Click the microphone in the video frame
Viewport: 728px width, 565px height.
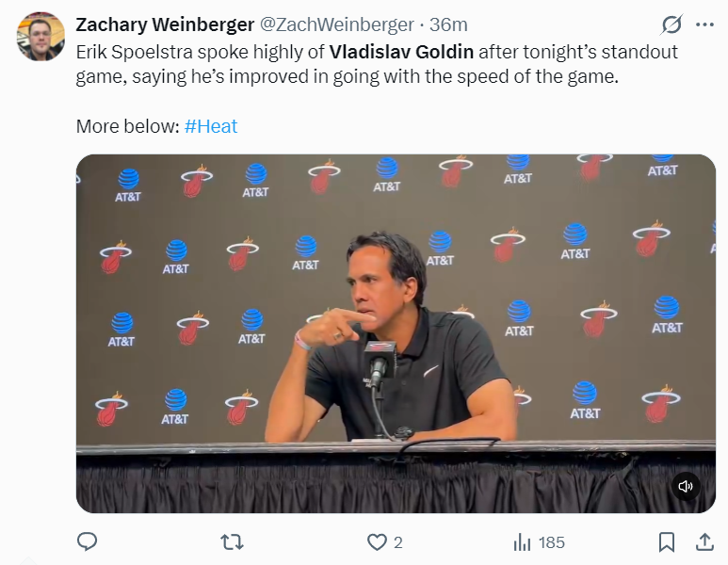click(380, 360)
